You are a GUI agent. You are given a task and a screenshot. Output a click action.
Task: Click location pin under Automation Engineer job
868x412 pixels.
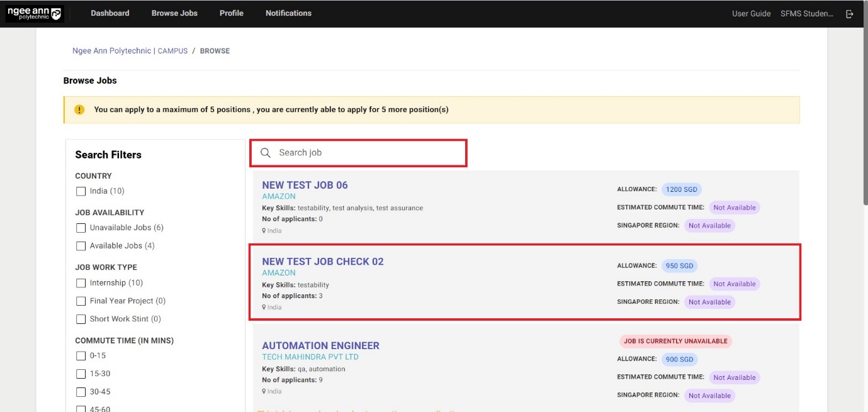(x=264, y=391)
